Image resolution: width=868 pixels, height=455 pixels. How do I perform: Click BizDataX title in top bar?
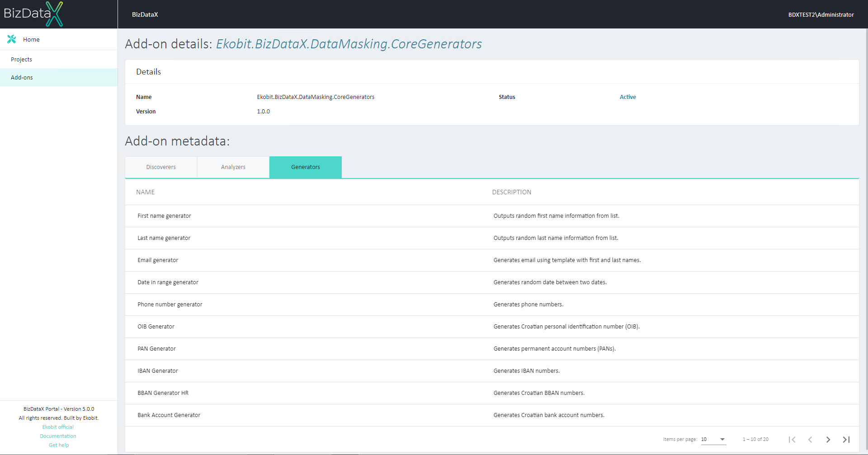pyautogui.click(x=145, y=14)
